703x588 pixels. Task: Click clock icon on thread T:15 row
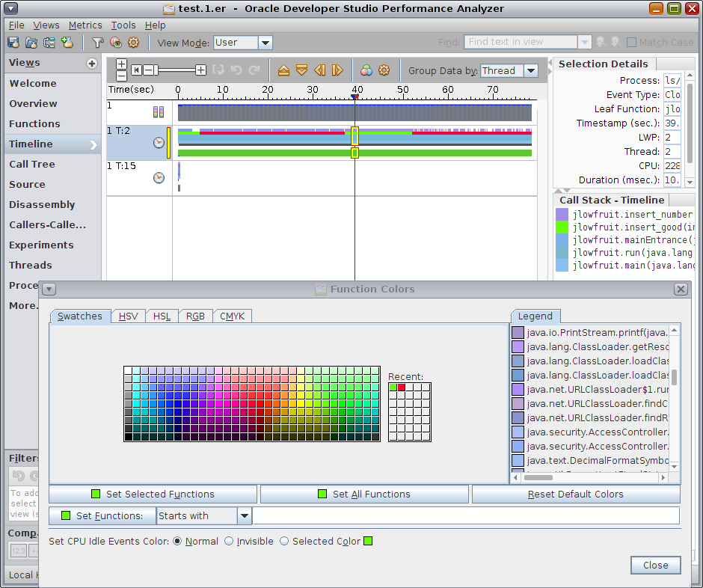[x=159, y=177]
